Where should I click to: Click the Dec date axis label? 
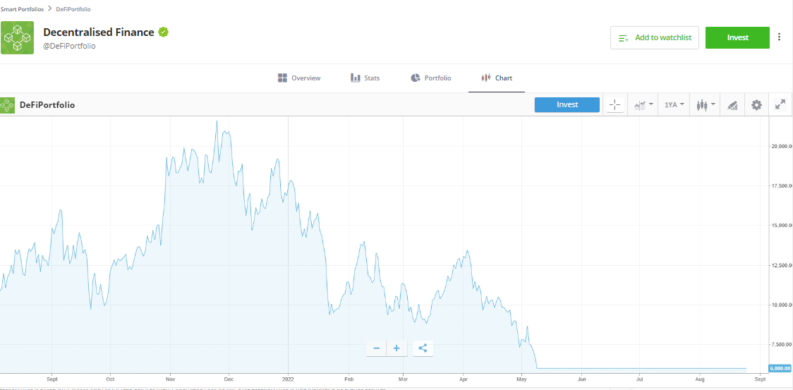pos(229,378)
